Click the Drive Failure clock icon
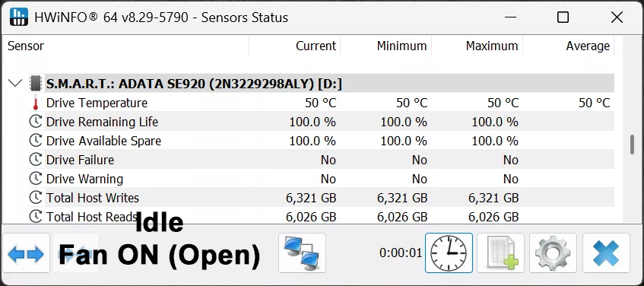This screenshot has width=644, height=286. 36,160
